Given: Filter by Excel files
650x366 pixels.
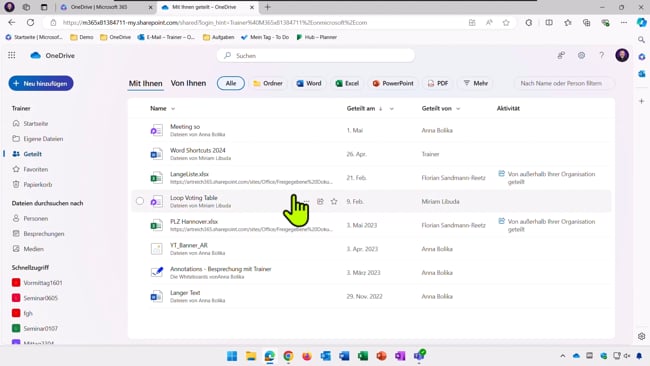Looking at the screenshot, I should (347, 83).
